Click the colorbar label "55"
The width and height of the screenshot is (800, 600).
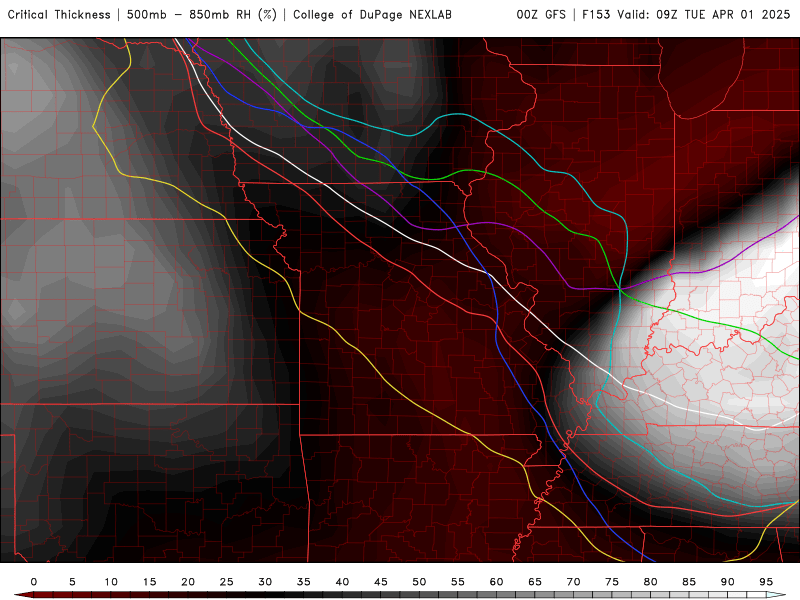[458, 582]
